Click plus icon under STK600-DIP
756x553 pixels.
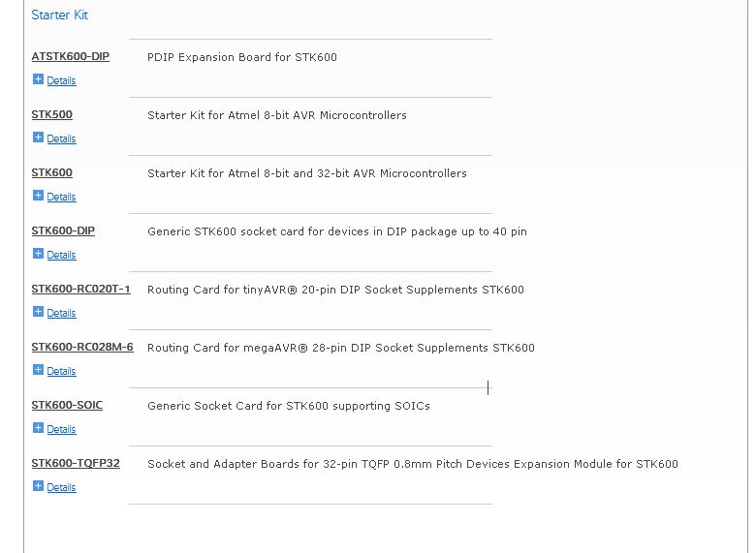tap(38, 254)
